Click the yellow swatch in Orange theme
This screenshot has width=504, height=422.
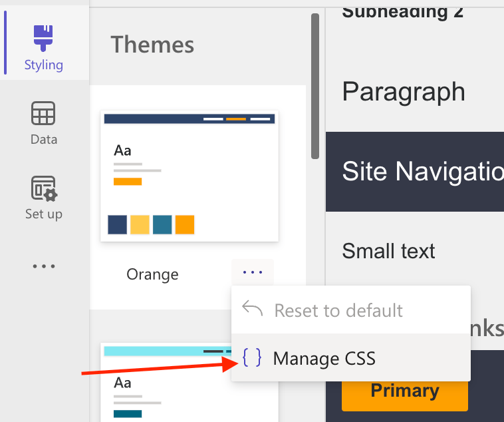140,224
